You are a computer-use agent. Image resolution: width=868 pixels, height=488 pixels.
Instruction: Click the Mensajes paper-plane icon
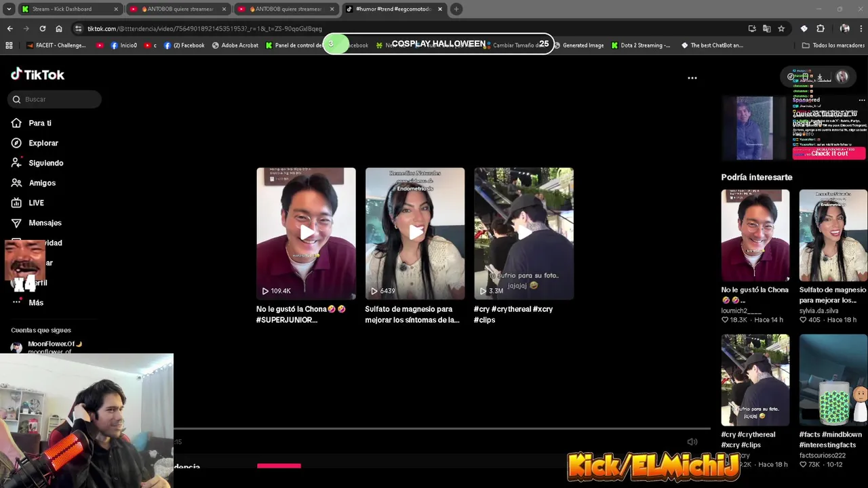[x=16, y=223]
